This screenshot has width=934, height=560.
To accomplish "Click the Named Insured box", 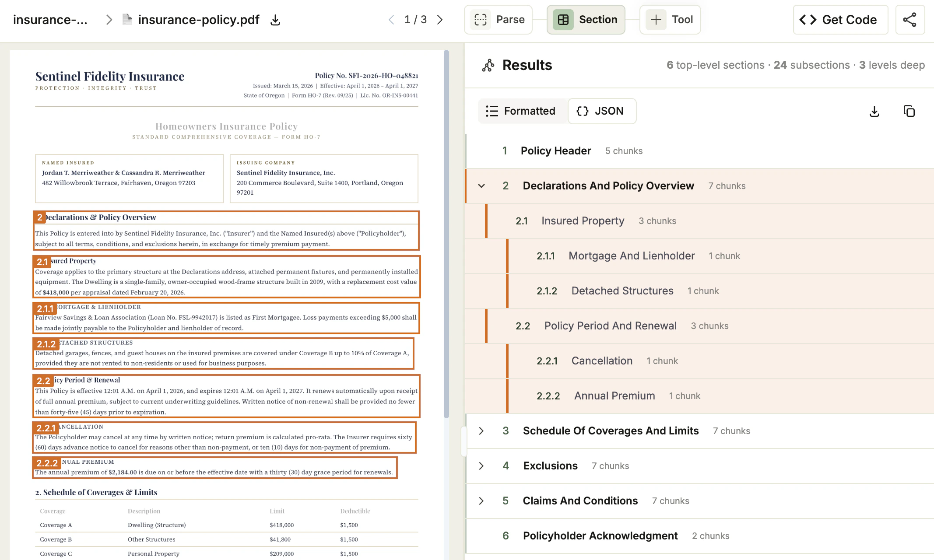I will coord(129,178).
